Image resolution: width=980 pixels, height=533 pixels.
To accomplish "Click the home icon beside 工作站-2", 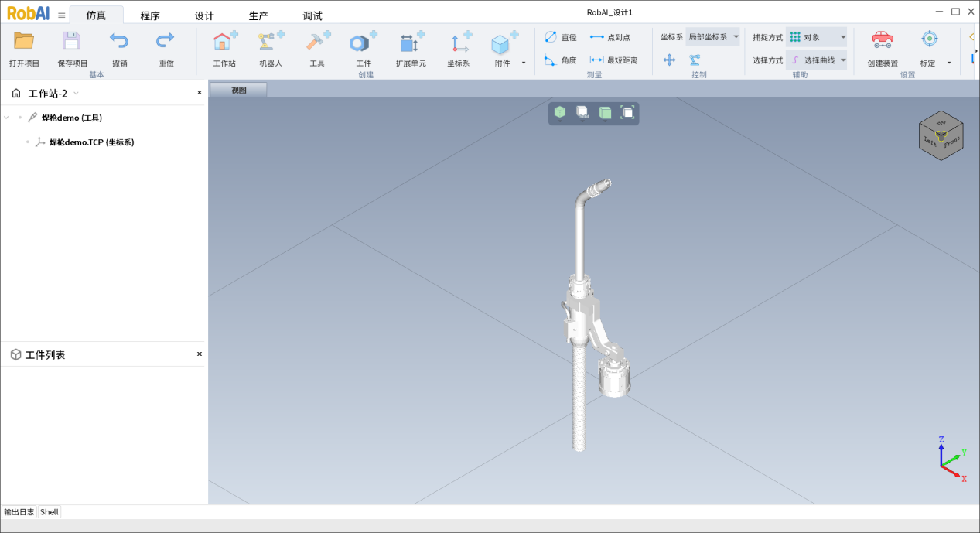I will 16,94.
